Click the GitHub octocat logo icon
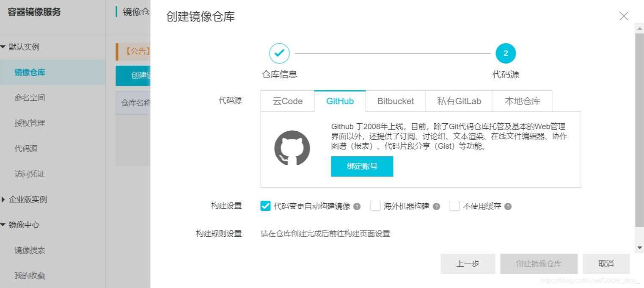644x288 pixels. 291,148
